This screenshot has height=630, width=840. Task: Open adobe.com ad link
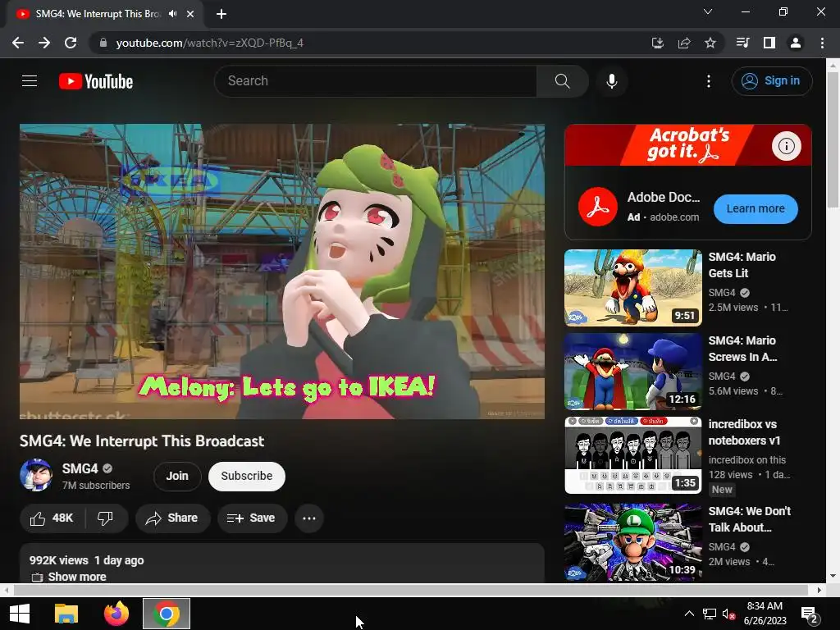[x=674, y=217]
